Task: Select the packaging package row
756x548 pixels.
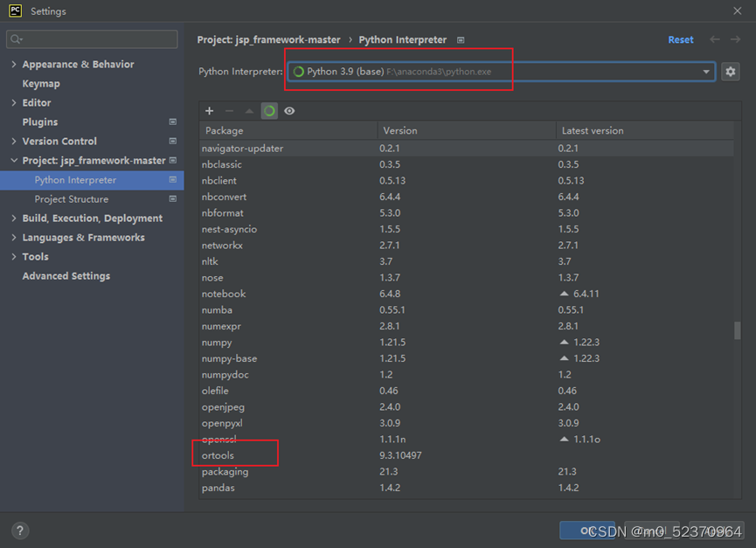Action: click(x=467, y=471)
